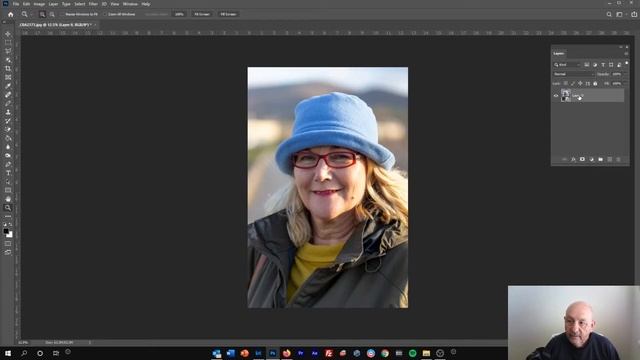Select the Horizontal Type tool
The height and width of the screenshot is (360, 640).
tap(8, 173)
